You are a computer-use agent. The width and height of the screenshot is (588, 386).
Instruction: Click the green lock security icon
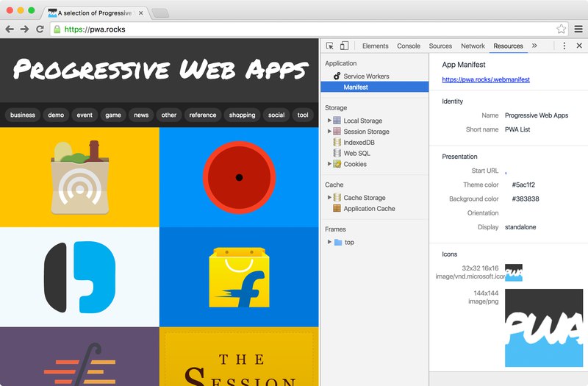[x=57, y=29]
